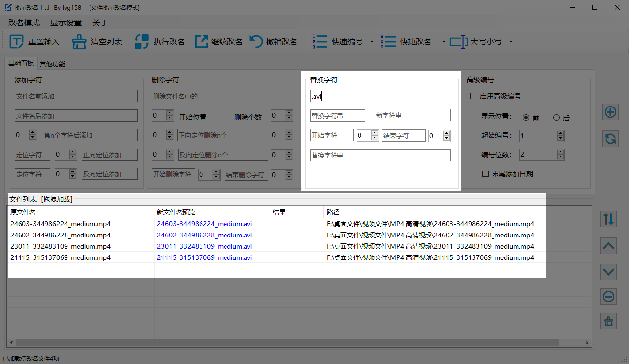Expand the 大写小写 dropdown arrow
Image resolution: width=629 pixels, height=364 pixels.
(x=511, y=42)
